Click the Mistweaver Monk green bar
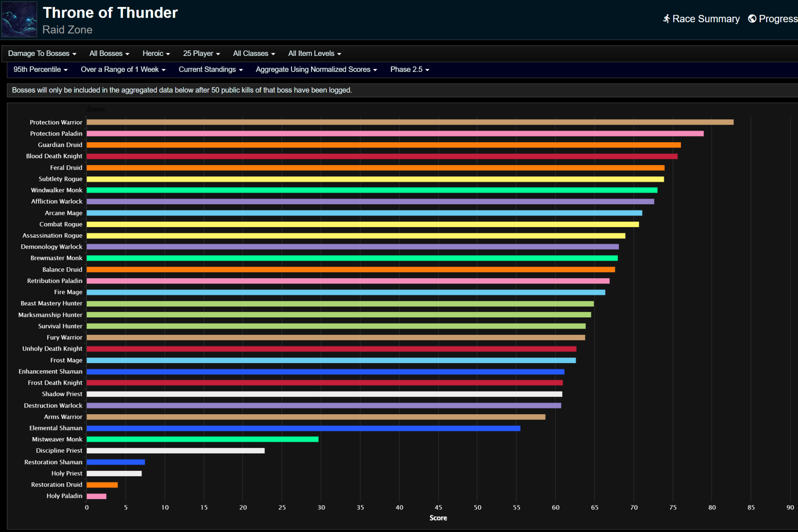The width and height of the screenshot is (798, 532). 202,439
